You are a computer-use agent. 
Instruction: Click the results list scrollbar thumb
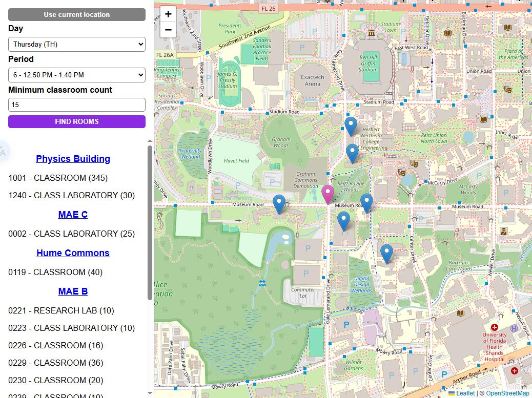tap(150, 223)
